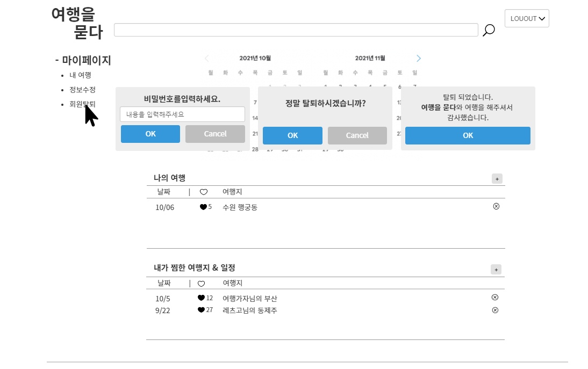Image resolution: width=588 pixels, height=369 pixels.
Task: Click the search magnifier icon
Action: [x=489, y=30]
